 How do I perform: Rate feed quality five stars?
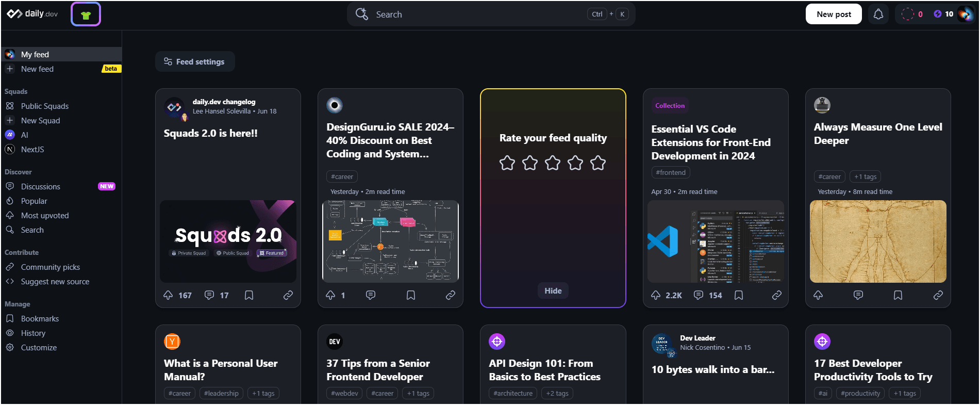[x=598, y=163]
